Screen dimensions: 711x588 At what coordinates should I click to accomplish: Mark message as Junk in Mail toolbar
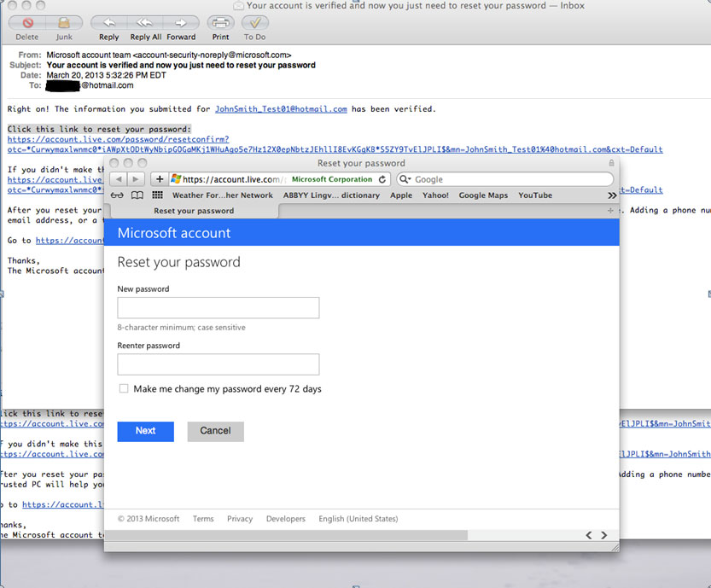point(64,23)
